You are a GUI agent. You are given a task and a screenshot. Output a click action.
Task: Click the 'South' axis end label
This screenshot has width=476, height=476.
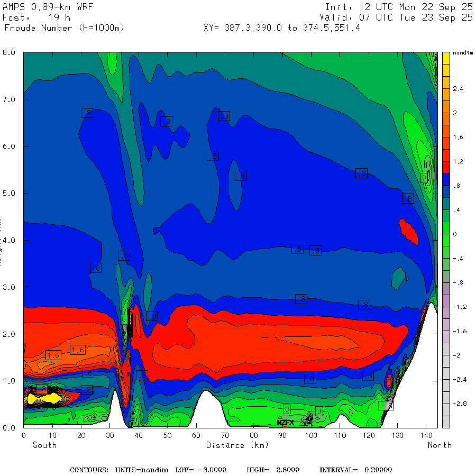[44, 445]
